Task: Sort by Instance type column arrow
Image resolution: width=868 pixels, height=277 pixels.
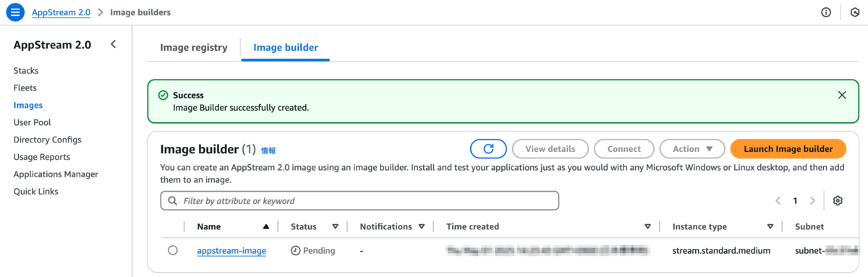Action: pos(770,226)
